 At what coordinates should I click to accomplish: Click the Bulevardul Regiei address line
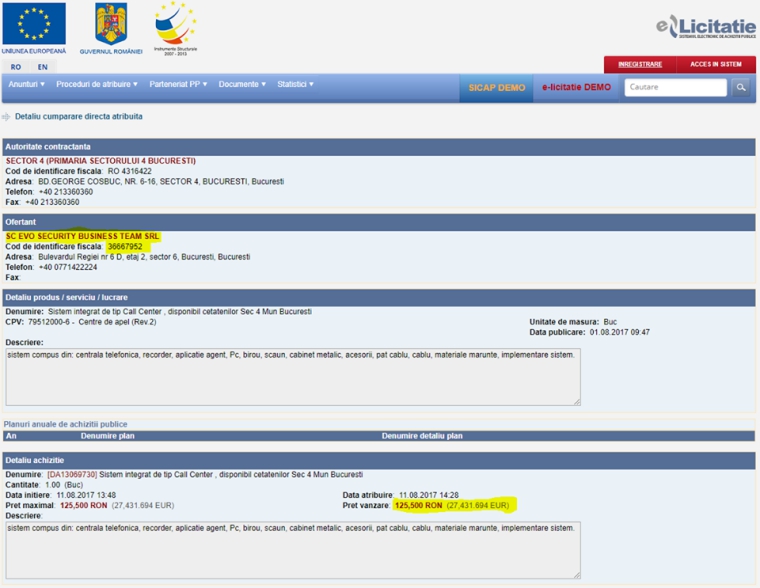point(144,257)
